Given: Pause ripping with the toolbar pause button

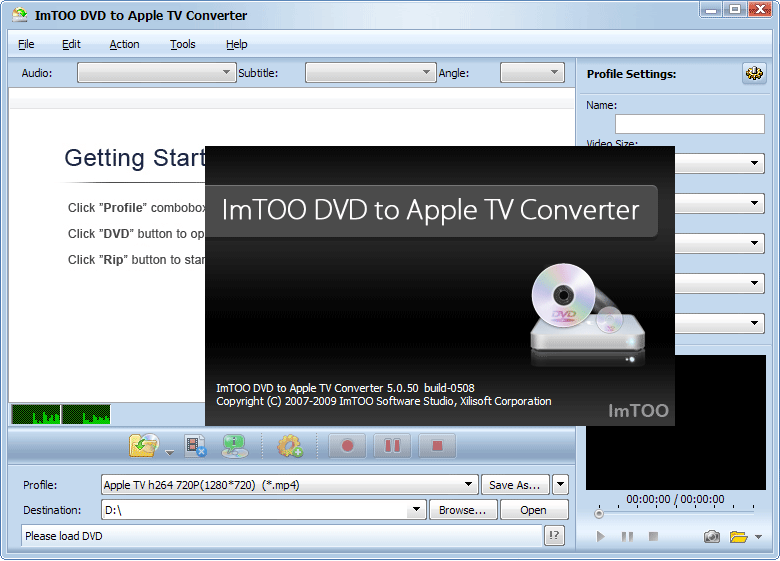Looking at the screenshot, I should [x=392, y=446].
